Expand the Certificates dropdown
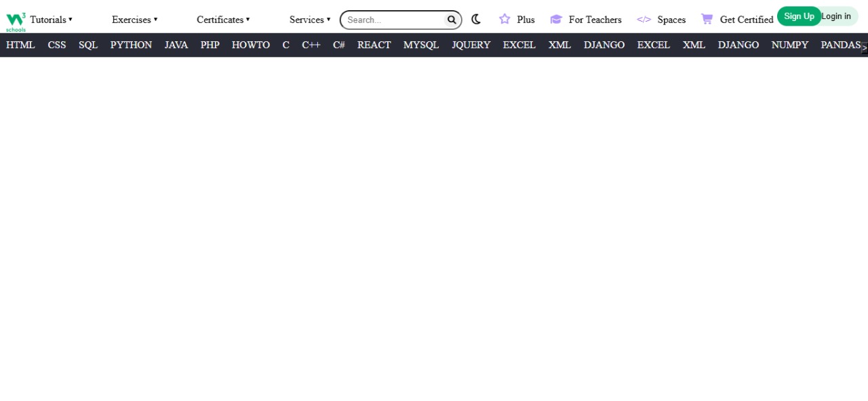The height and width of the screenshot is (401, 868). (x=223, y=20)
